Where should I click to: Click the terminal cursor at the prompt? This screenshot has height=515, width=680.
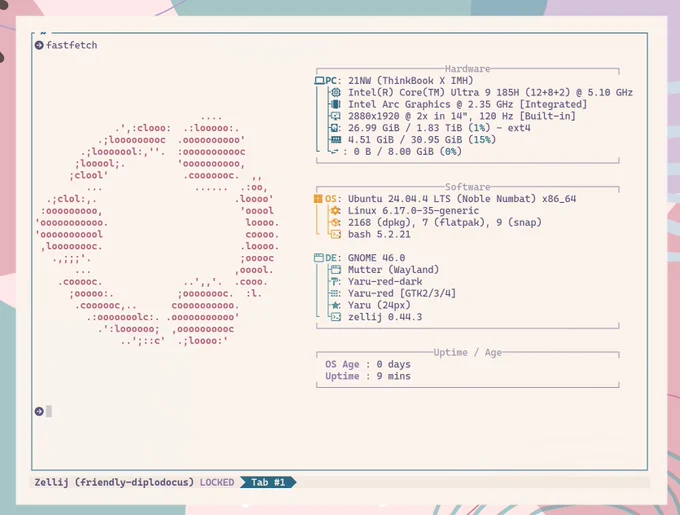click(49, 411)
